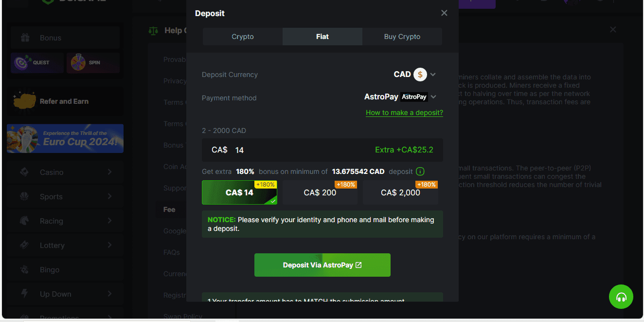Image resolution: width=644 pixels, height=322 pixels.
Task: Click the info icon beside deposit bonus text
Action: pos(420,171)
